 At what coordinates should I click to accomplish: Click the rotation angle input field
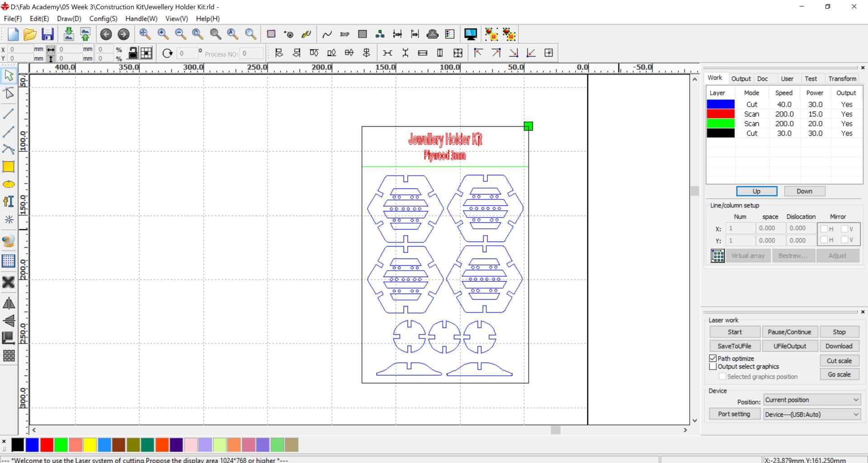pos(187,53)
